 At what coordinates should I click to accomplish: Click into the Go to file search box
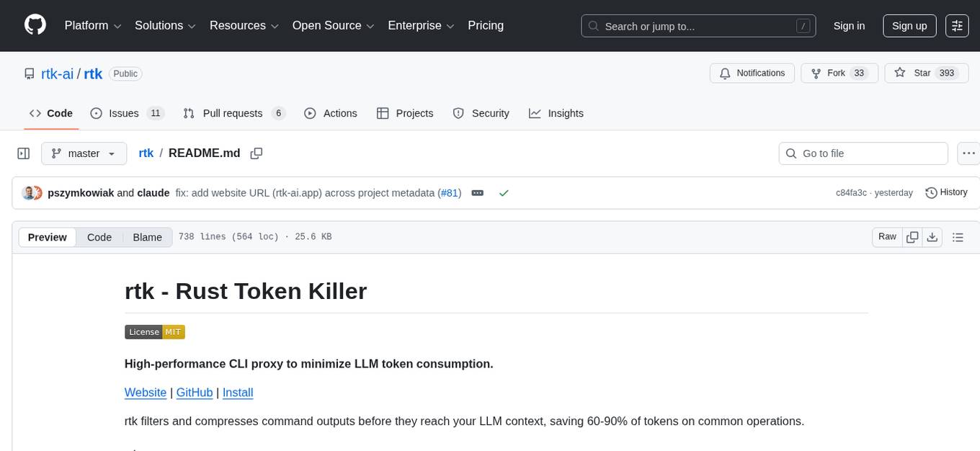pyautogui.click(x=863, y=153)
